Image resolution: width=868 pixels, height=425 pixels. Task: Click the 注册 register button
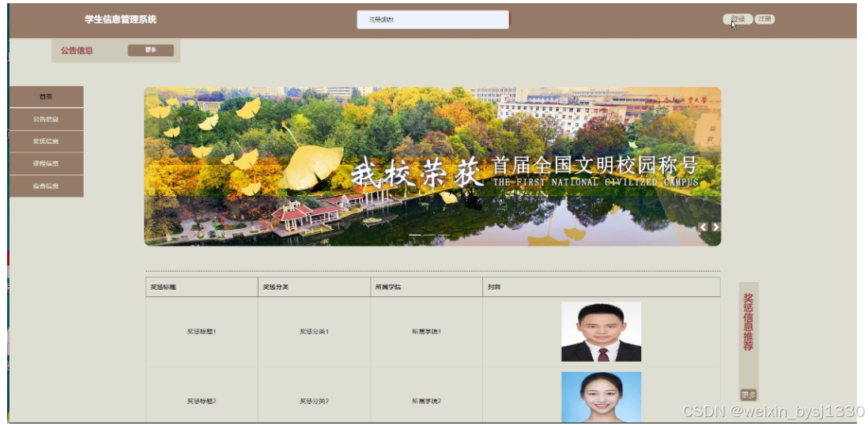click(x=764, y=20)
